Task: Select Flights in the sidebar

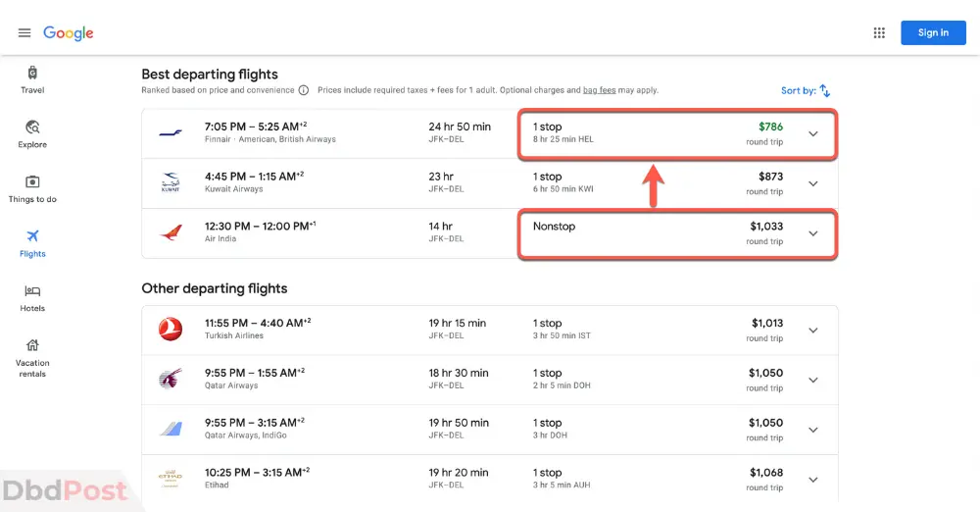Action: (x=32, y=243)
